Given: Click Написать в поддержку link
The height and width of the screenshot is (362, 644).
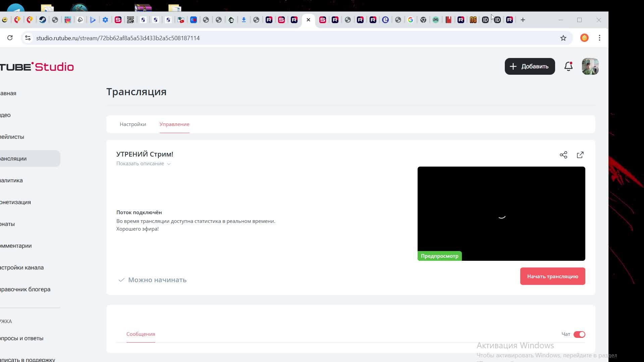Looking at the screenshot, I should coord(28,359).
